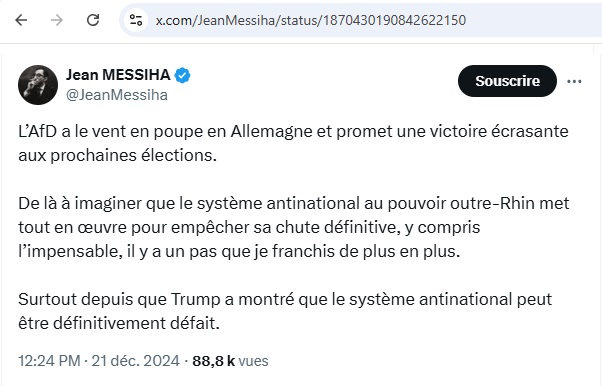
Task: Open site information icon beside the URL
Action: (136, 20)
